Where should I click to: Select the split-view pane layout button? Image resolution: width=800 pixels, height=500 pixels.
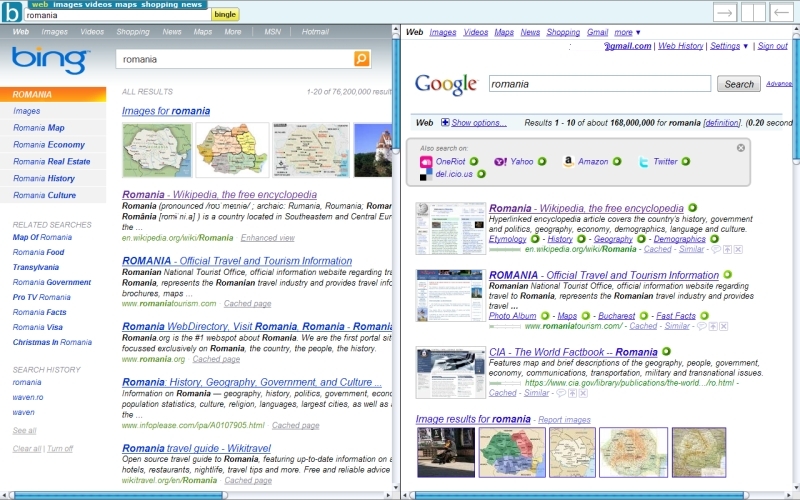(x=753, y=13)
